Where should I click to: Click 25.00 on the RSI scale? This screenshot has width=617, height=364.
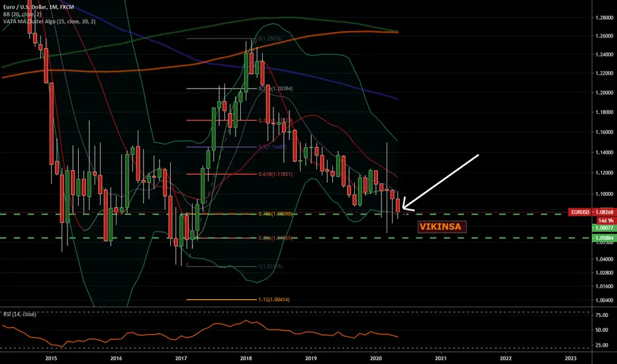(x=602, y=345)
